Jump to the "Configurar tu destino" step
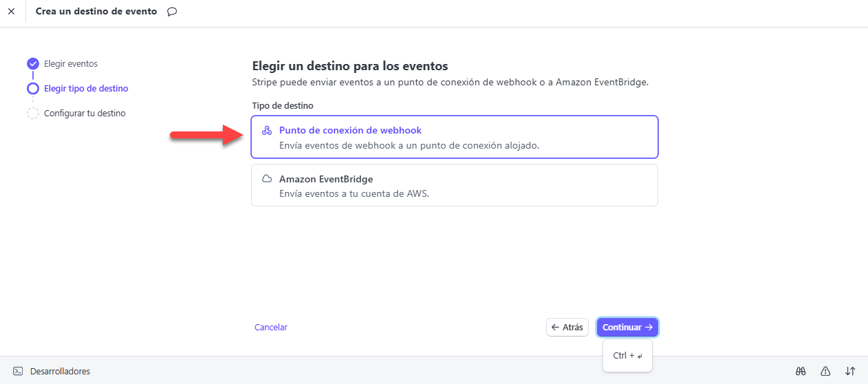Image resolution: width=868 pixels, height=384 pixels. pyautogui.click(x=85, y=114)
